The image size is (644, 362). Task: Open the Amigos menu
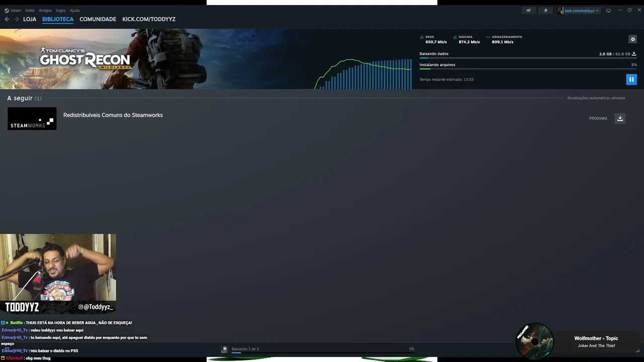click(x=45, y=10)
